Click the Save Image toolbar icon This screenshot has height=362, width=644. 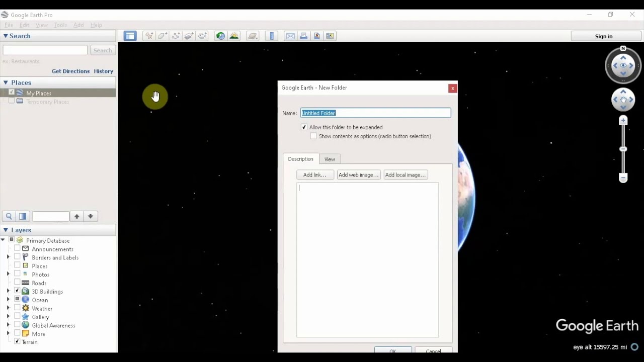point(317,36)
